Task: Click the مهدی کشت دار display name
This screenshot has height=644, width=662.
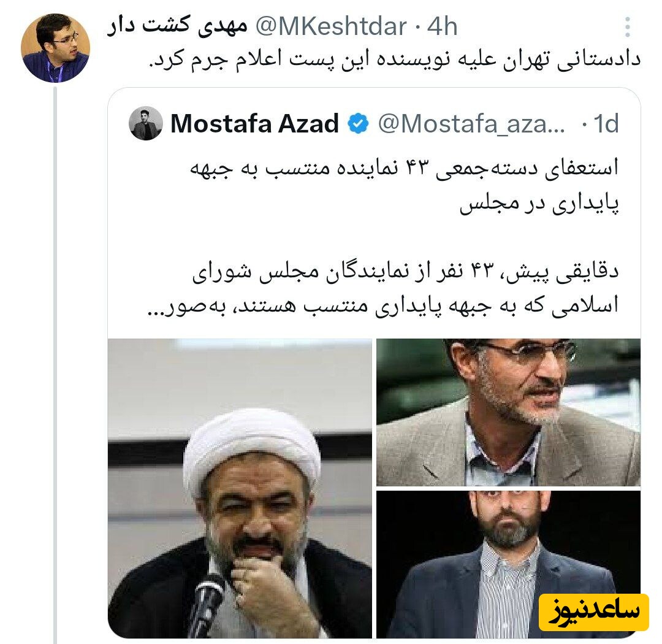Action: tap(177, 26)
